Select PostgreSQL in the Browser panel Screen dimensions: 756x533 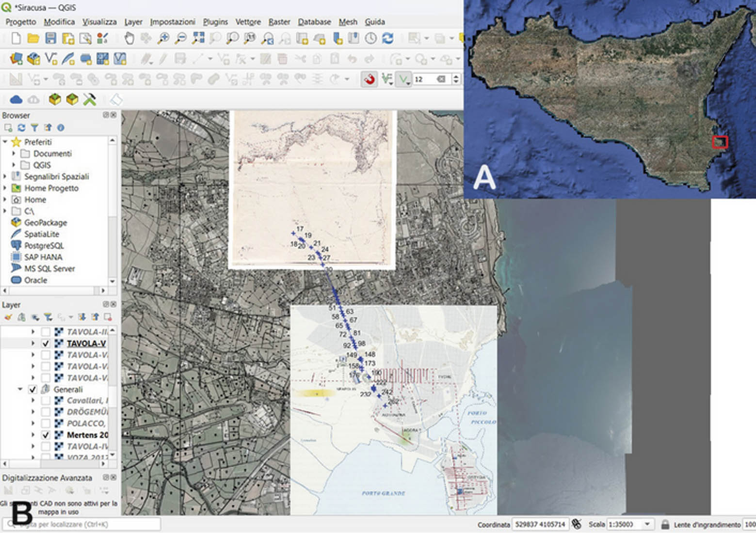[x=43, y=246]
